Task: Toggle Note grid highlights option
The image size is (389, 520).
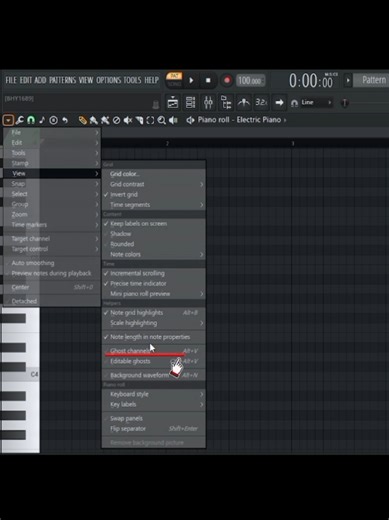Action: coord(154,313)
